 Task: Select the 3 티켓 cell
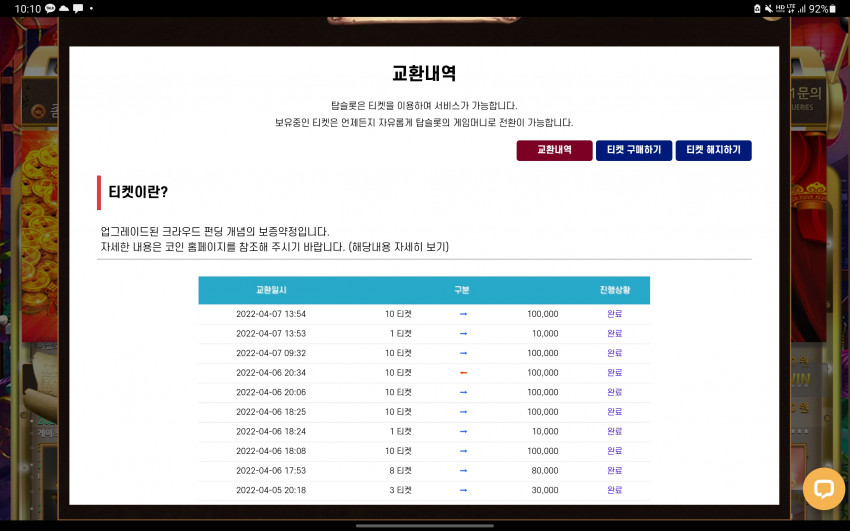(x=401, y=490)
